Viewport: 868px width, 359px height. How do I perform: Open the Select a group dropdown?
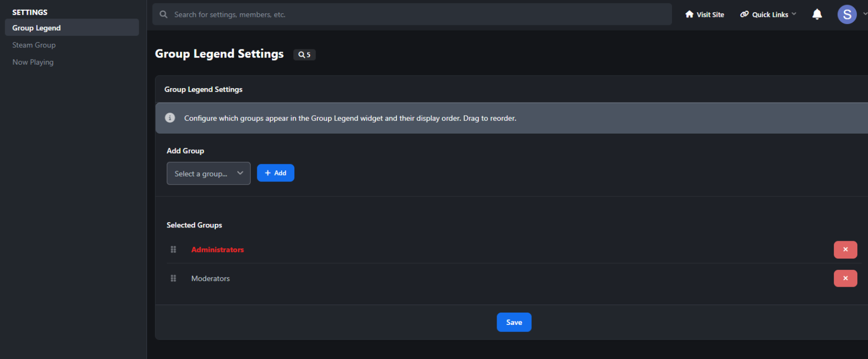208,173
